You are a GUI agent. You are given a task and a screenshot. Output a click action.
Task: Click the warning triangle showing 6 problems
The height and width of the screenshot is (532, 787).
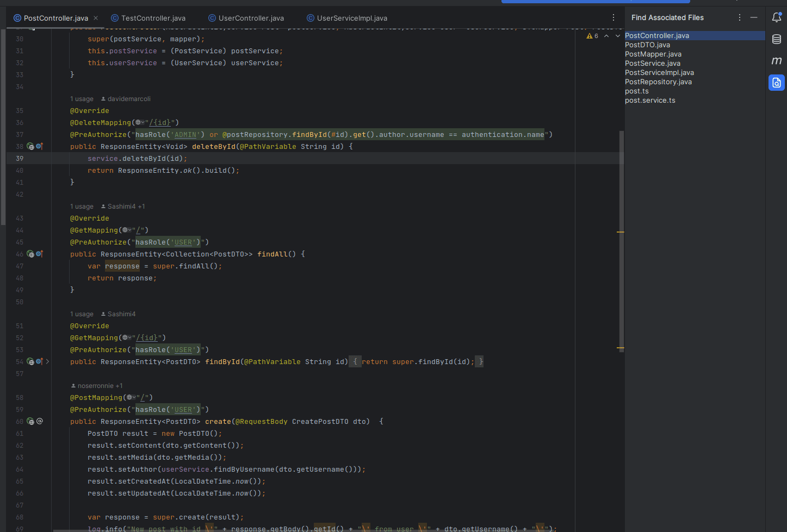point(590,36)
